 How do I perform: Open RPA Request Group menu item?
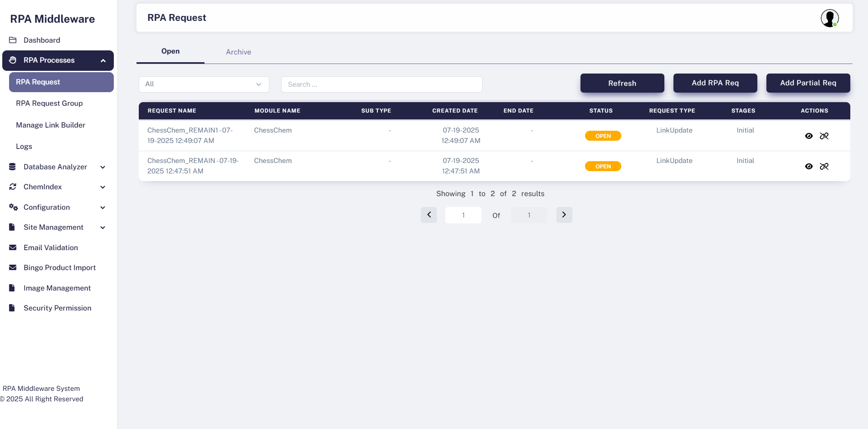point(49,104)
